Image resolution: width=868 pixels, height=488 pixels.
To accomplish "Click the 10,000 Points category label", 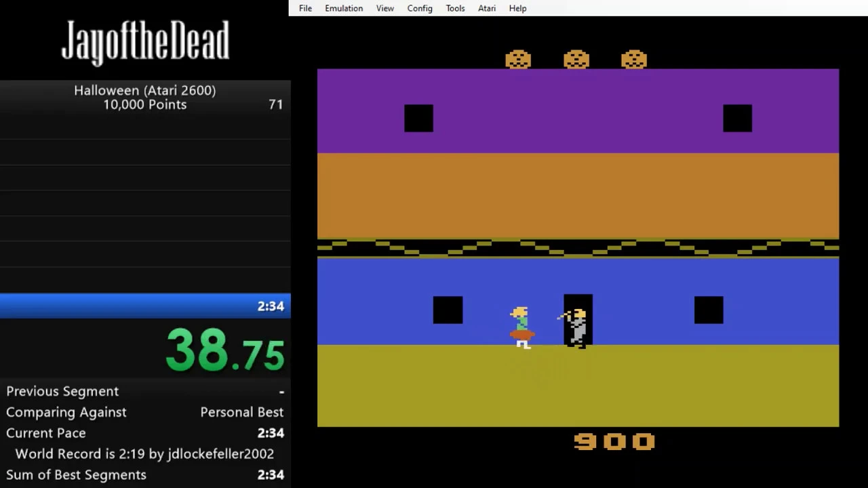I will click(x=145, y=104).
